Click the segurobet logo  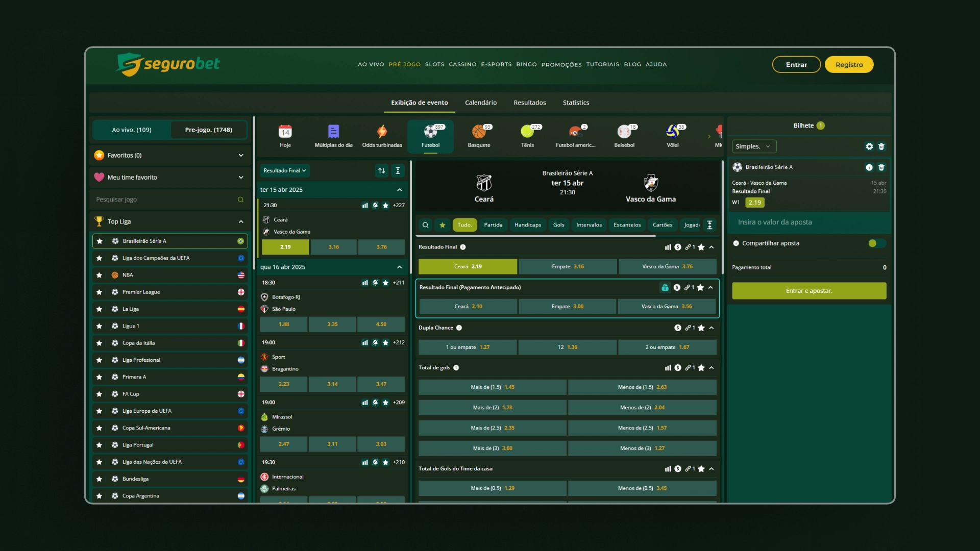tap(168, 64)
